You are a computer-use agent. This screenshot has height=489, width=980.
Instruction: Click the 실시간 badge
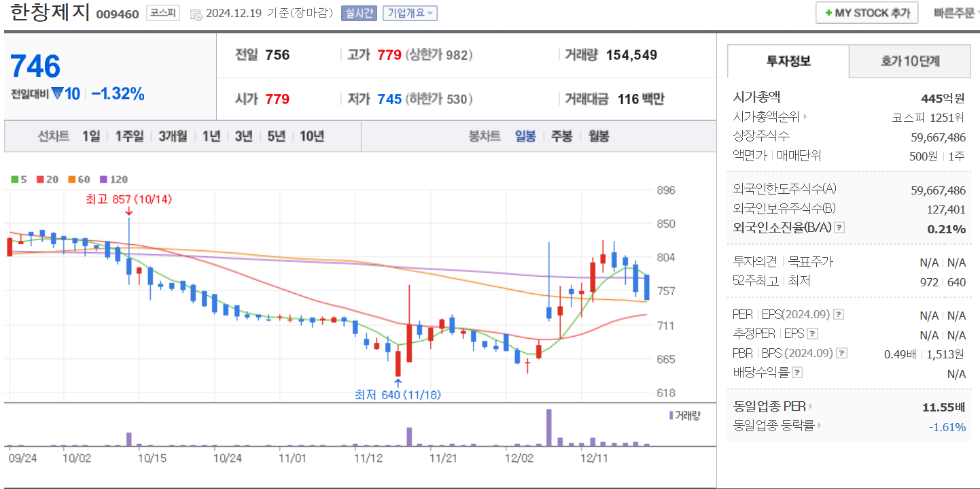point(359,14)
